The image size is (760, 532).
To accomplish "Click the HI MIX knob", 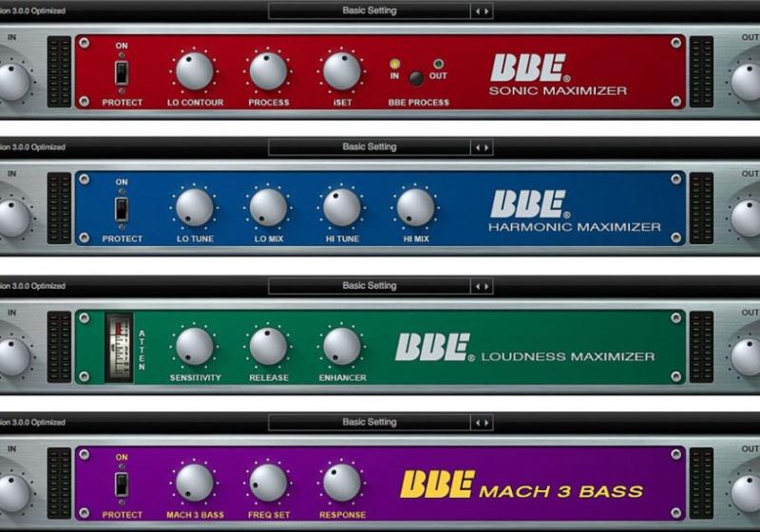I will (x=415, y=207).
